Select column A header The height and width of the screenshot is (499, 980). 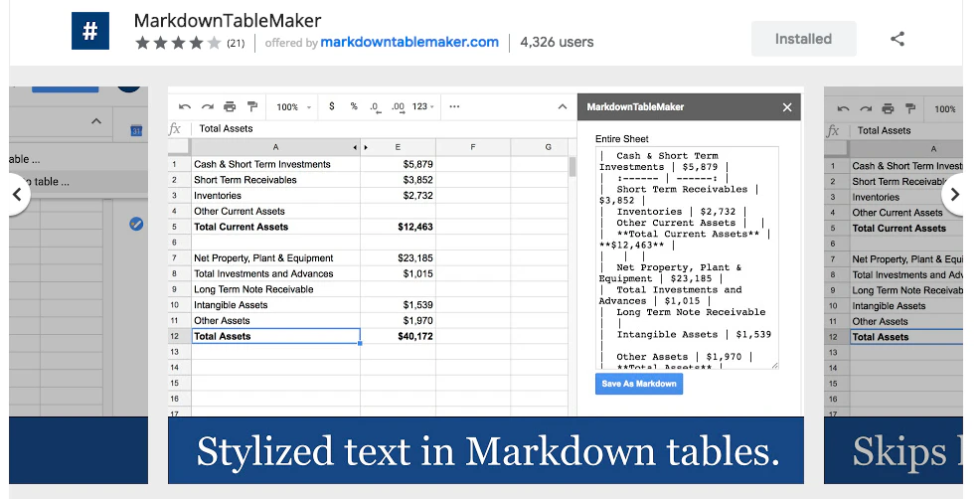point(275,147)
